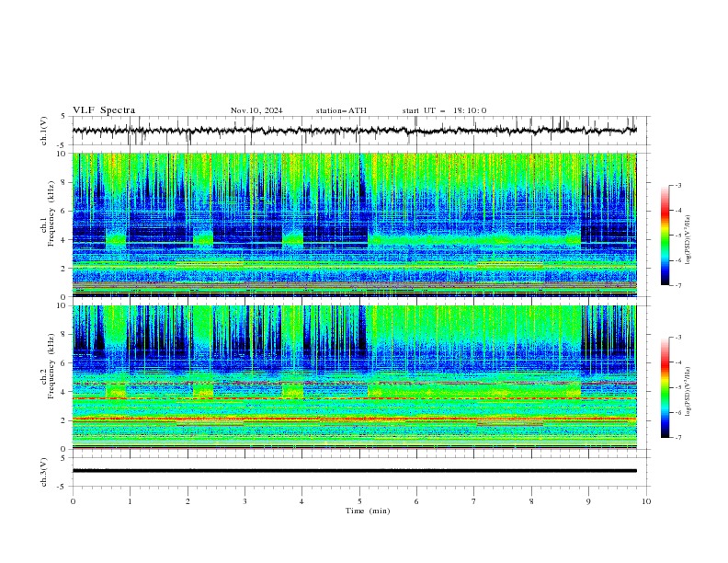
Task: Click the ch.3 voltage waveform band
Action: (x=354, y=471)
